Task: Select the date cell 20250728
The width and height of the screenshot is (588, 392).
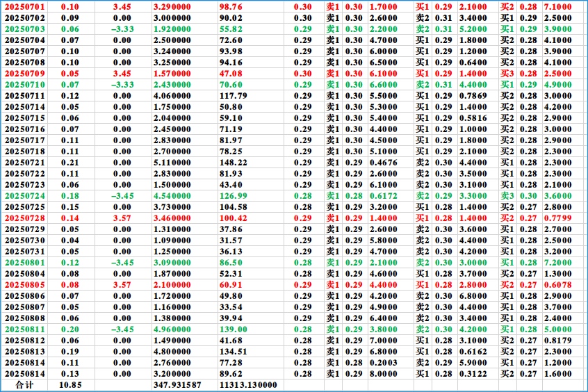Action: (25, 218)
